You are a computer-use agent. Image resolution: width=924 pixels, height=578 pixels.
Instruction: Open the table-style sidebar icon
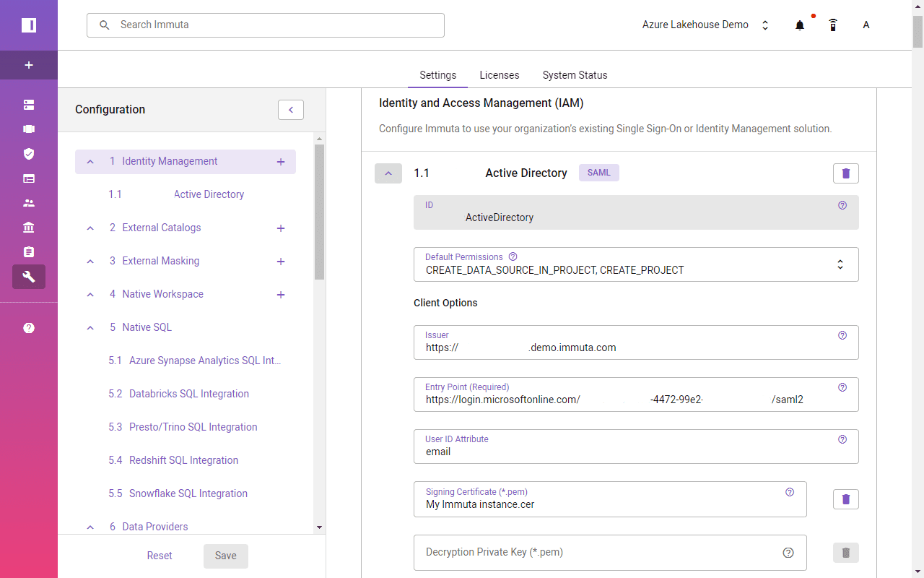pyautogui.click(x=29, y=178)
